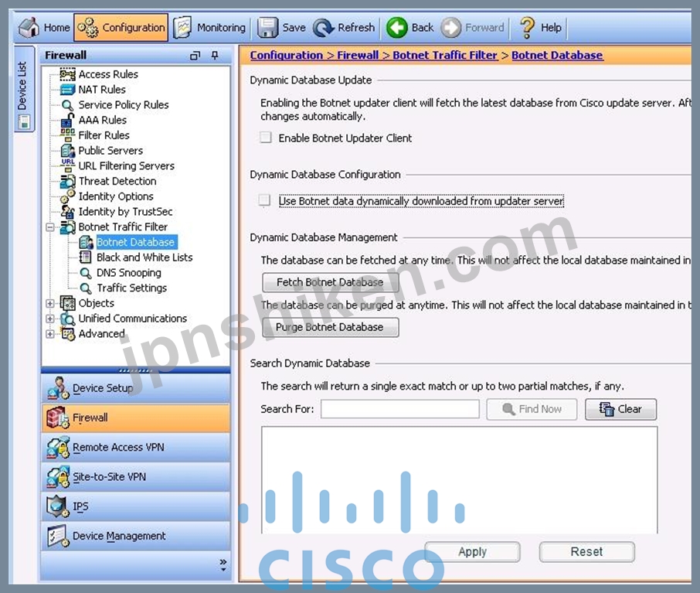This screenshot has width=700, height=593.
Task: Click the URL Filtering Servers icon
Action: [68, 165]
